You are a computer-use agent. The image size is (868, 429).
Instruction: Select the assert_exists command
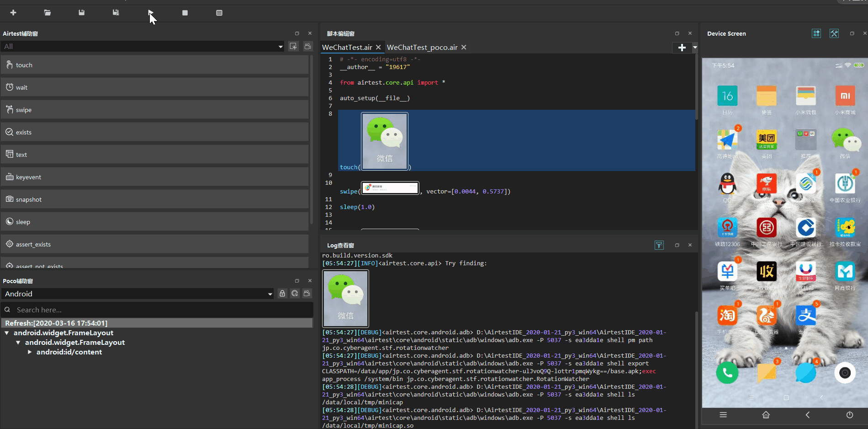tap(154, 244)
